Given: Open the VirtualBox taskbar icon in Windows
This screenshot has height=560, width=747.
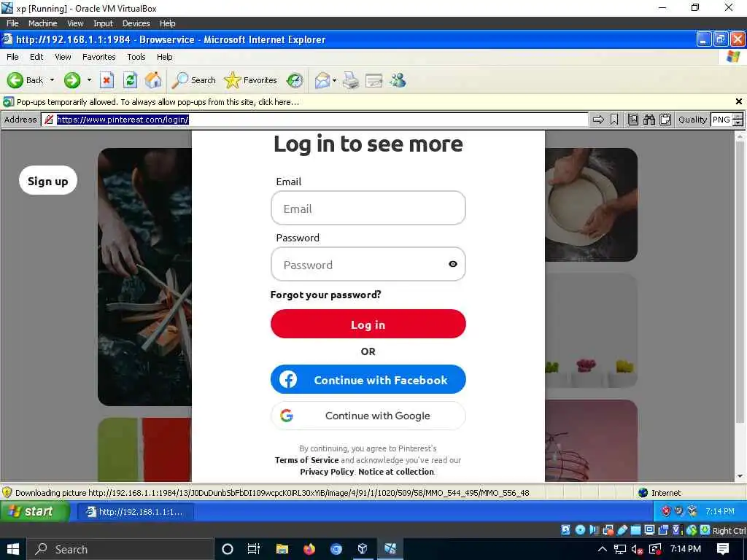Looking at the screenshot, I should [x=363, y=549].
